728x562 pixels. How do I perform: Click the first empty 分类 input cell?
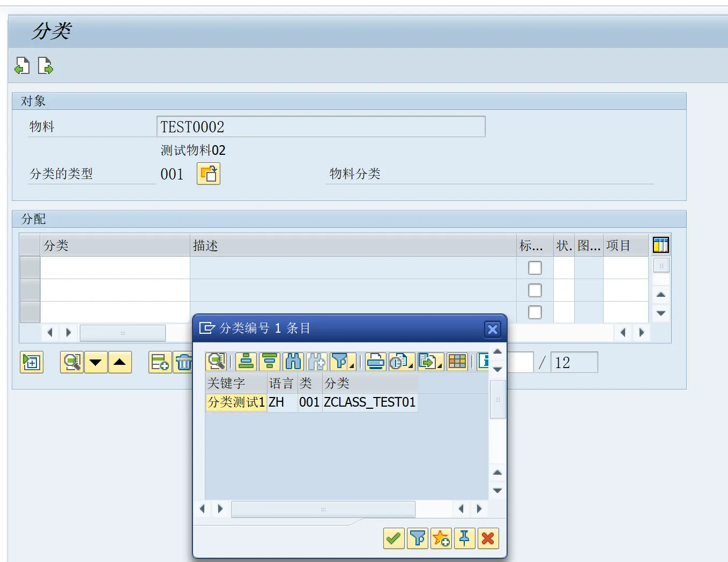(x=115, y=268)
